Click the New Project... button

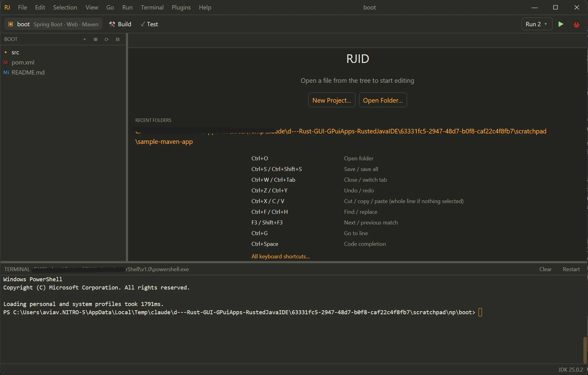coord(332,100)
